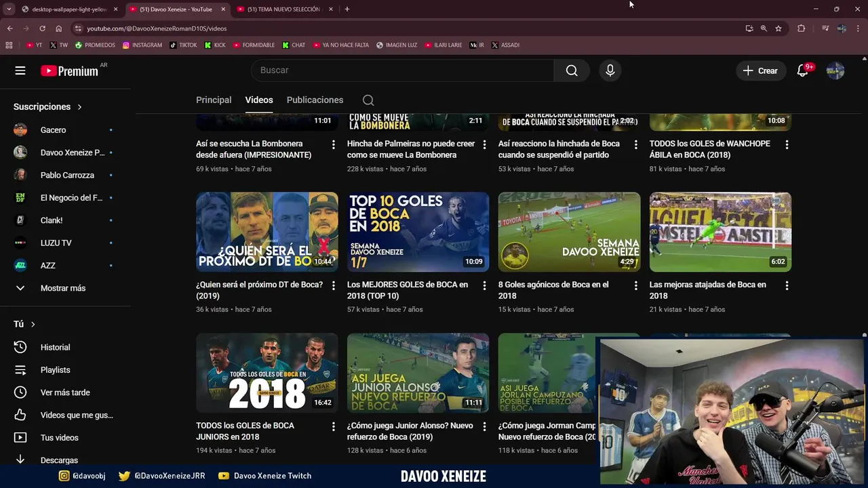This screenshot has height=488, width=868.
Task: Select the Videos channel tab
Action: 259,100
